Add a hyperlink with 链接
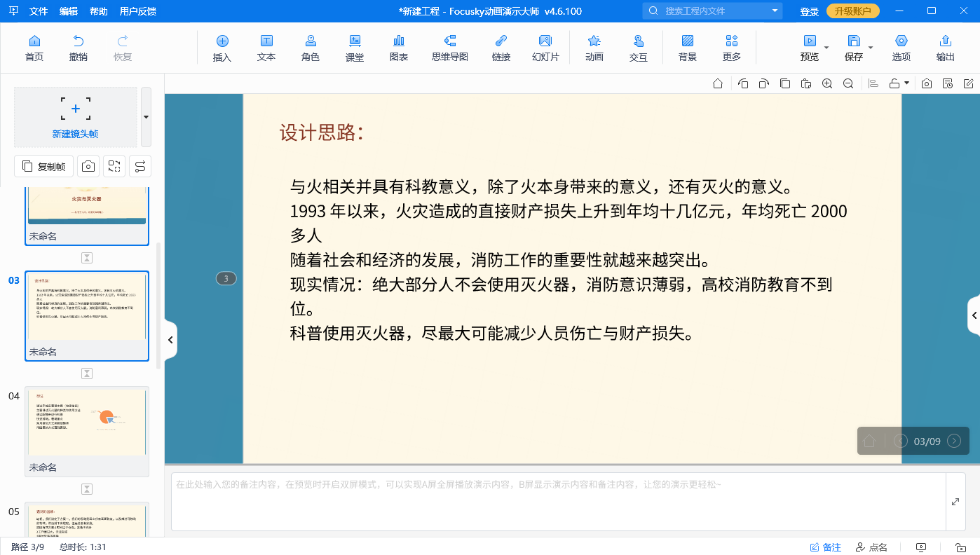Screen dimensions: 980x555 tap(501, 48)
